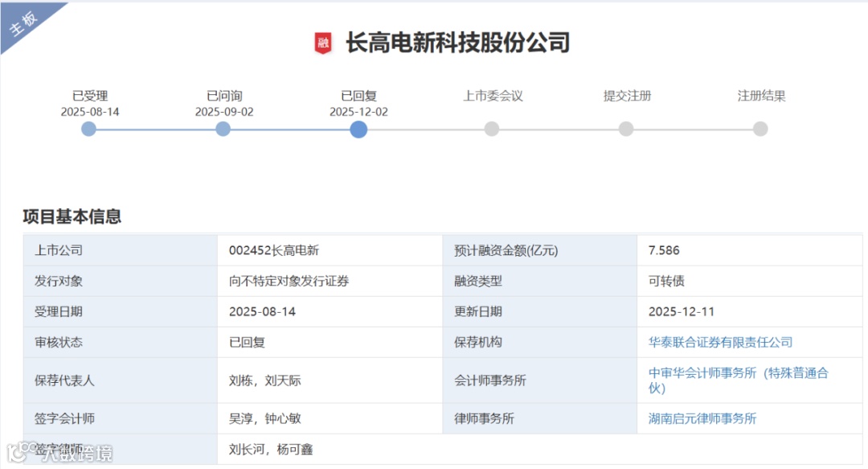Click the 受理日期 value in the table
Viewport: 868px width, 469px height.
262,311
